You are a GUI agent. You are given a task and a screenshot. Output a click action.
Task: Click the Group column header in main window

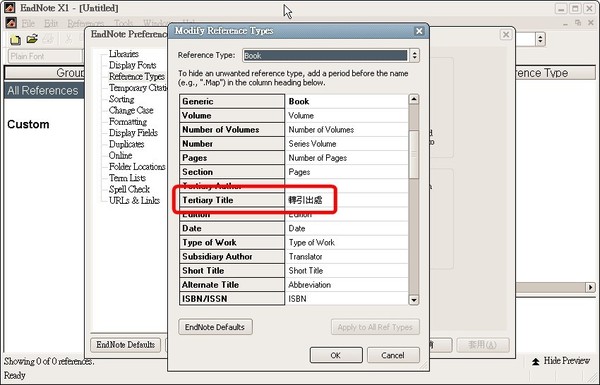pos(44,73)
